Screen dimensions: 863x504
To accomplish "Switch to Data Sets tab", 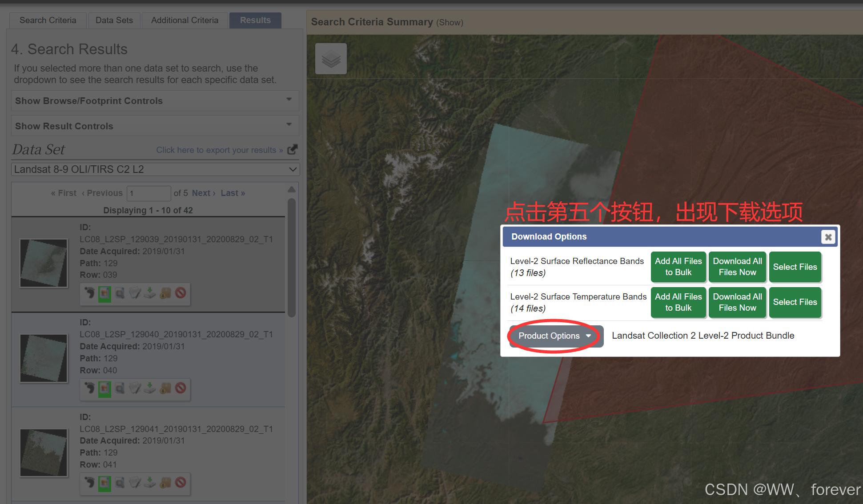I will point(114,20).
